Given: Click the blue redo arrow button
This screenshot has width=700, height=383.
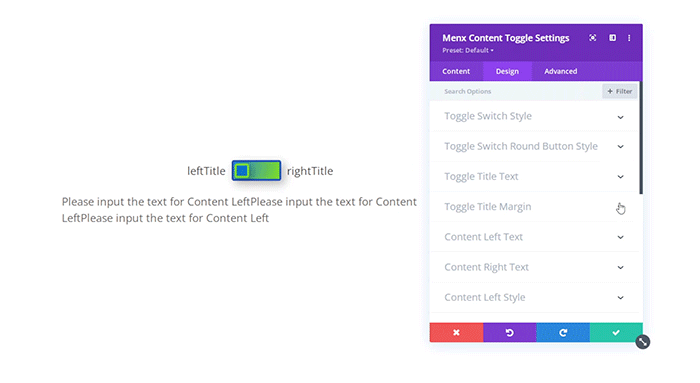Looking at the screenshot, I should click(563, 333).
